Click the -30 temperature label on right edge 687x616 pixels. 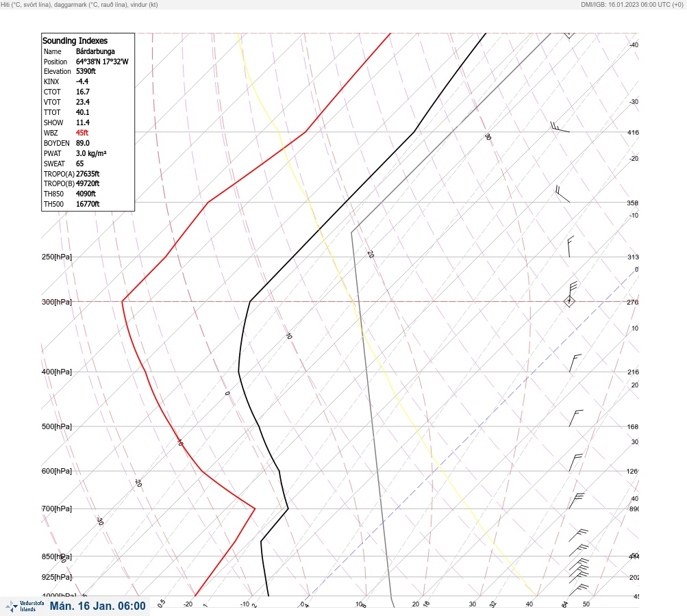click(634, 101)
